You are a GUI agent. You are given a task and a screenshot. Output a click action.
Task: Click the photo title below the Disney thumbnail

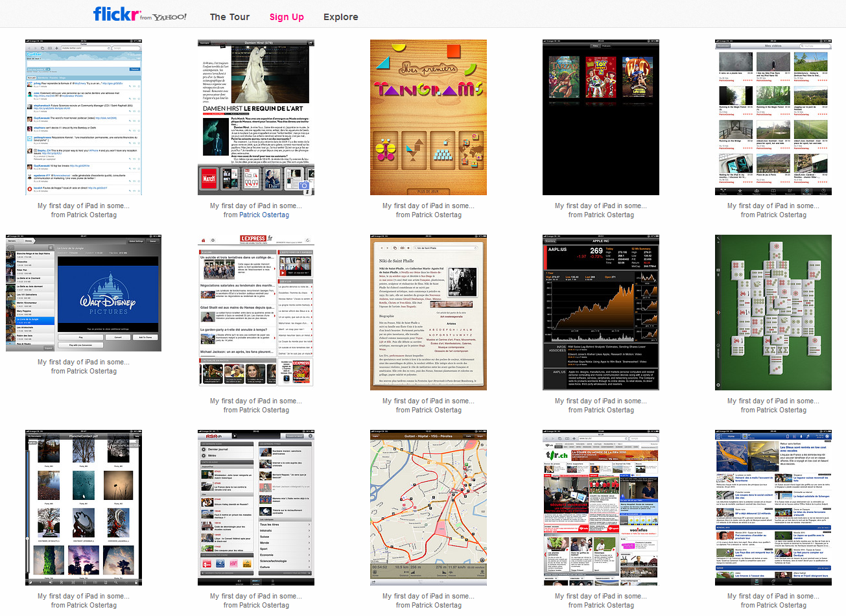point(84,362)
